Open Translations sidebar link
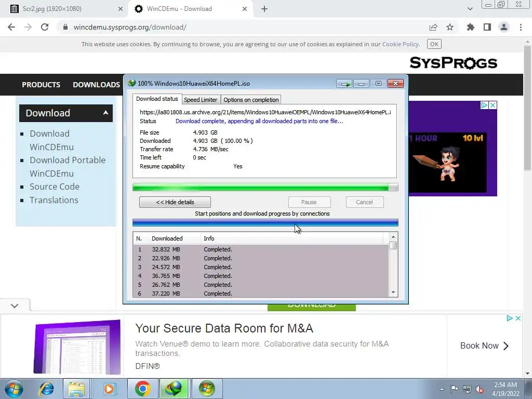The image size is (532, 399). point(54,200)
